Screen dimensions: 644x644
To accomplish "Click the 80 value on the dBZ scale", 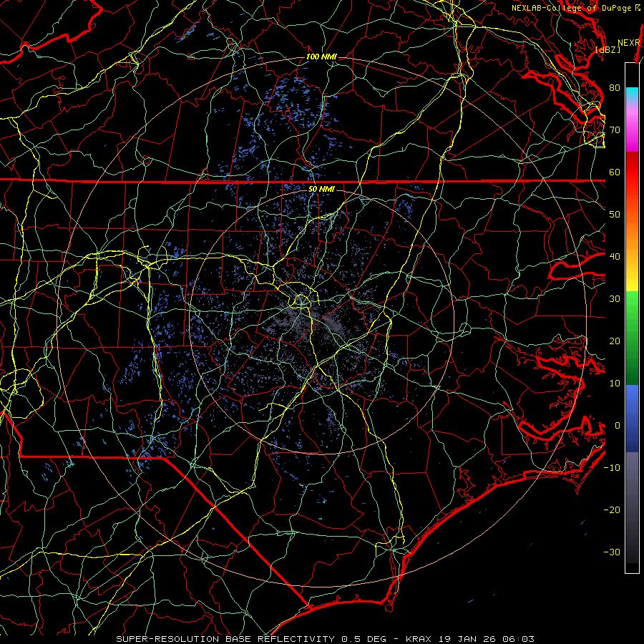I will pos(615,87).
